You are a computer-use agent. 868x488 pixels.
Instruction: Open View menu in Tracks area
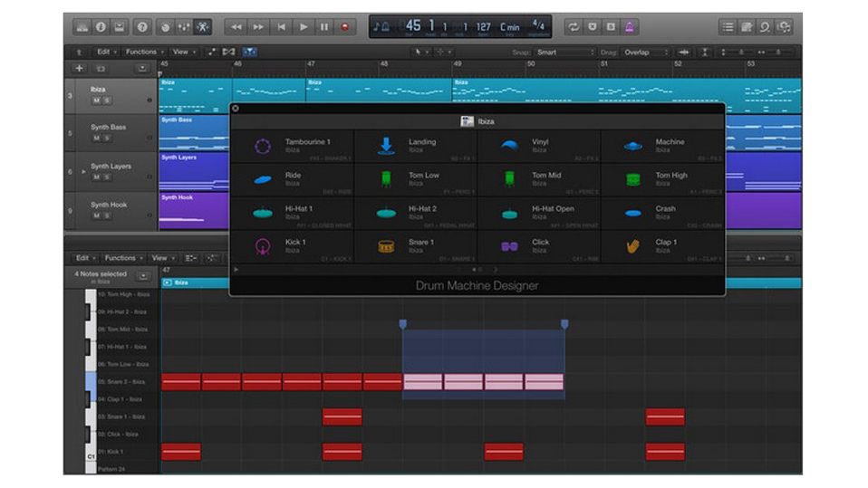(184, 52)
